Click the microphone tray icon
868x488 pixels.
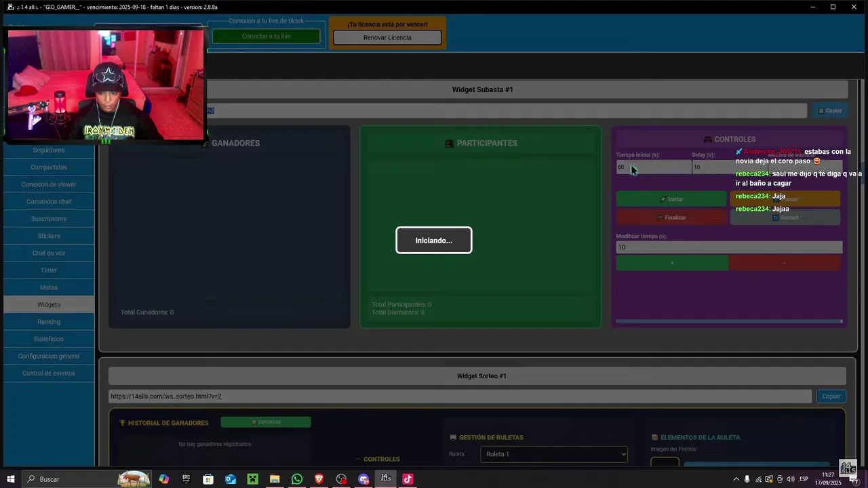coord(747,479)
